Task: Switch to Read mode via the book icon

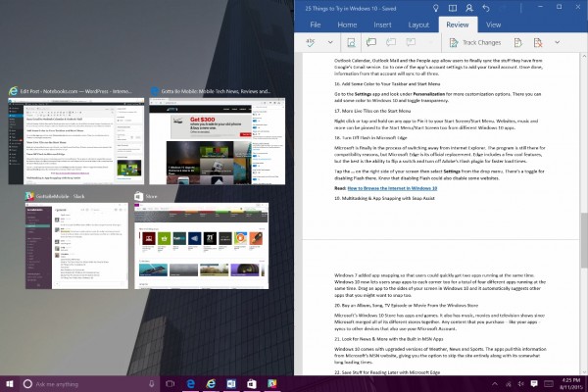Action: (453, 8)
